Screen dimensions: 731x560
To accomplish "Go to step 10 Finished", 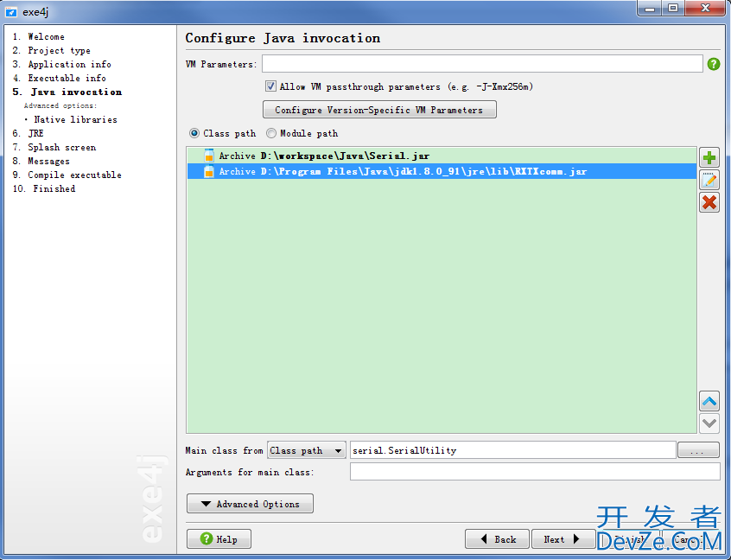I will [44, 189].
